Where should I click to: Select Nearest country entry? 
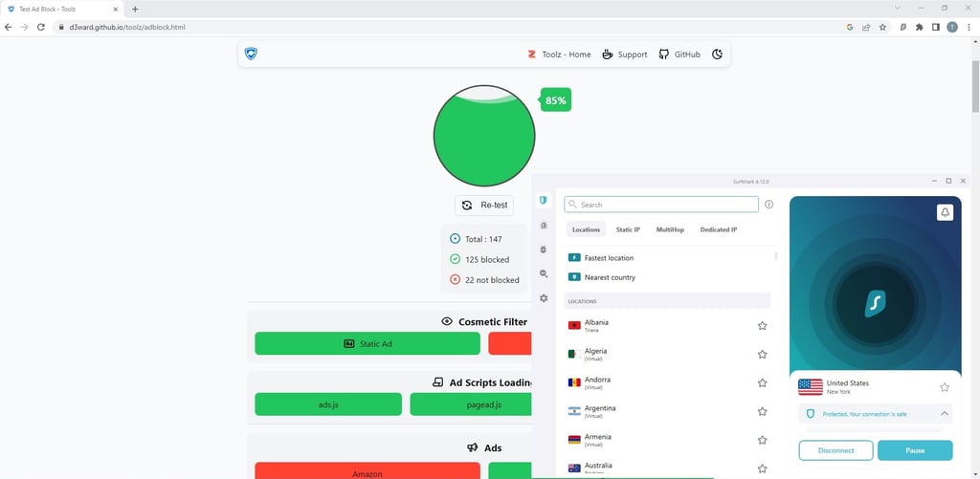[667, 276]
